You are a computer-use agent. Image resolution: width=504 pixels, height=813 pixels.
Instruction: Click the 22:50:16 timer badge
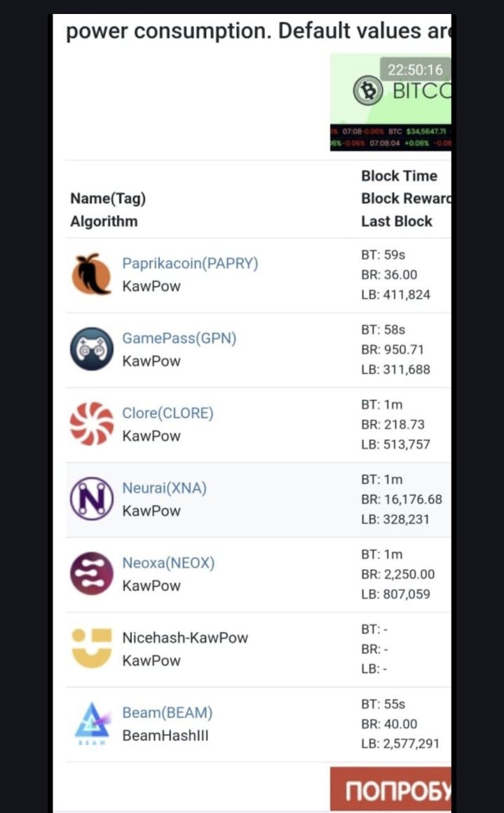click(x=415, y=69)
